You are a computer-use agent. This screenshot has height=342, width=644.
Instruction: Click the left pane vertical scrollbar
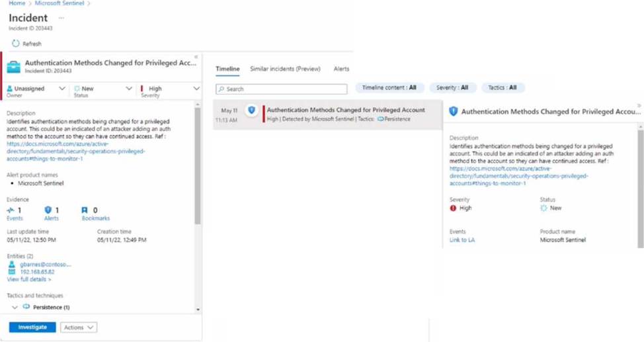(x=198, y=165)
